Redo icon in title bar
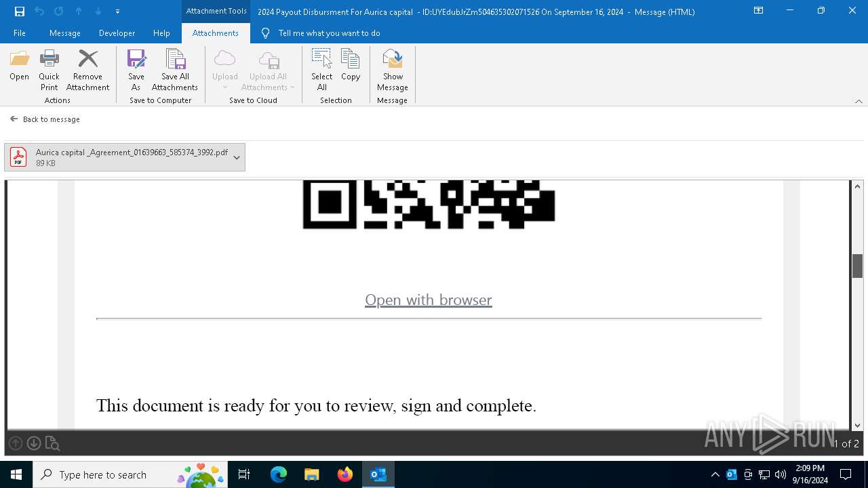The width and height of the screenshot is (868, 488). point(59,12)
